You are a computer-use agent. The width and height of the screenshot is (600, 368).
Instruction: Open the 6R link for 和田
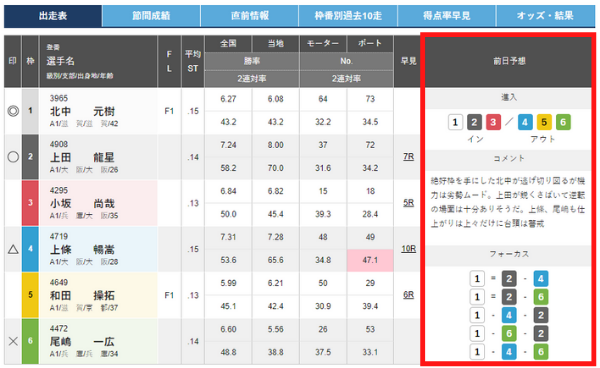click(x=408, y=295)
